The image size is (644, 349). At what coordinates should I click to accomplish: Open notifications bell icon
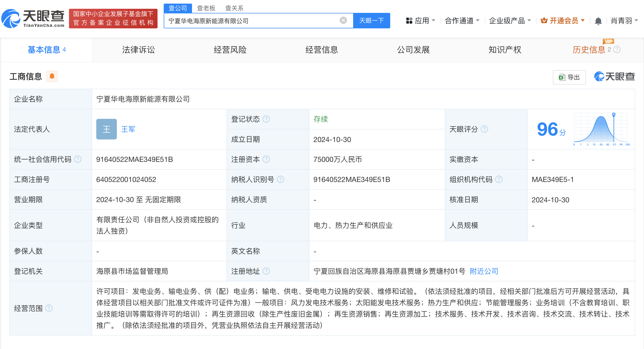598,21
